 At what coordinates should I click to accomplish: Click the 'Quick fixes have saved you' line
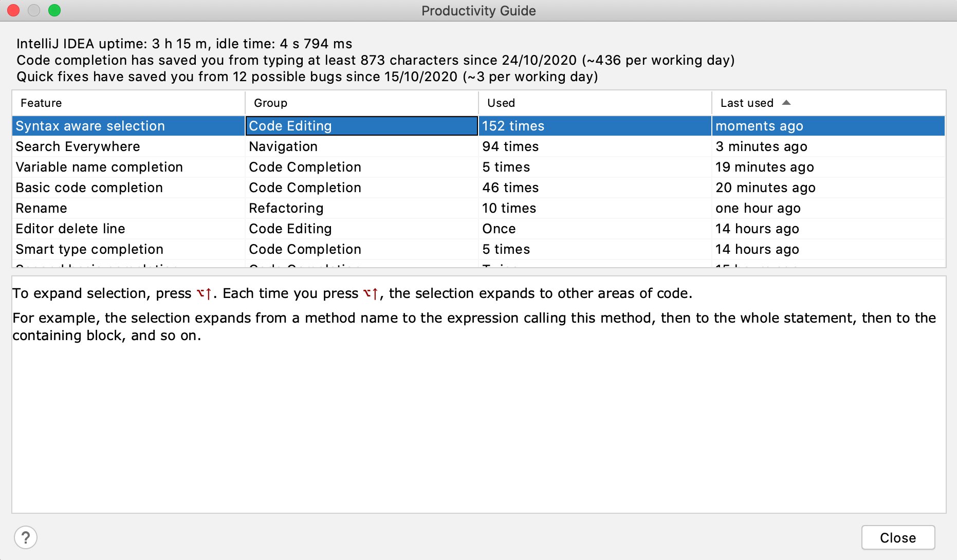point(307,77)
